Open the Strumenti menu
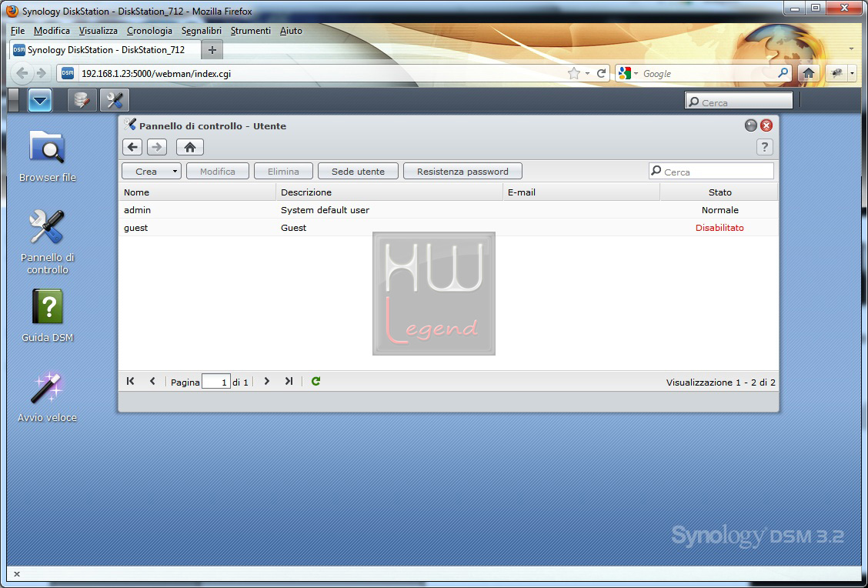This screenshot has width=868, height=588. tap(251, 31)
